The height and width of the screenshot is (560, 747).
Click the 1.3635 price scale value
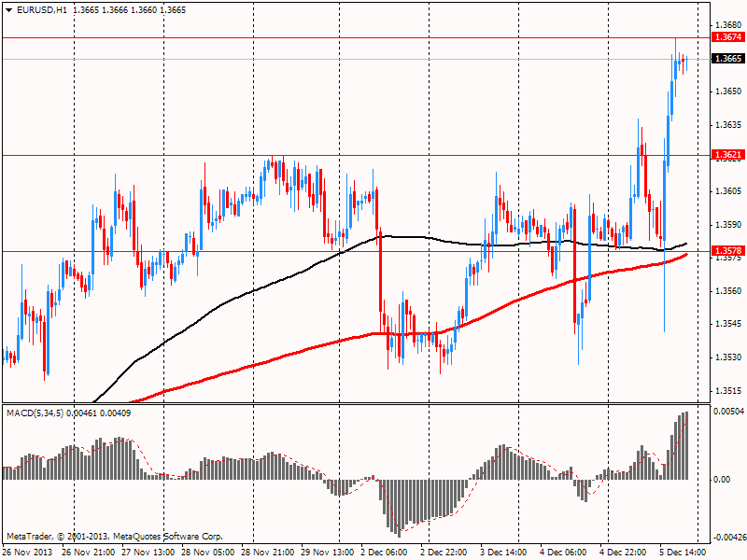point(729,125)
